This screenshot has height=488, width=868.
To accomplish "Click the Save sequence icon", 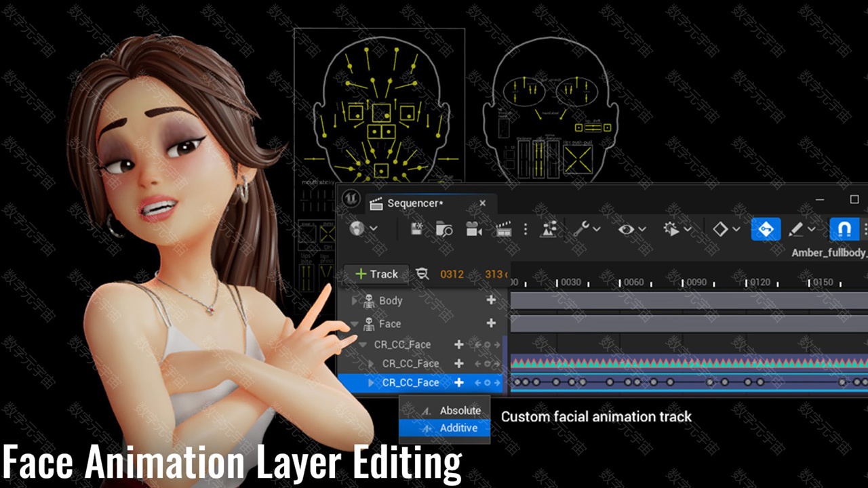I will click(416, 229).
